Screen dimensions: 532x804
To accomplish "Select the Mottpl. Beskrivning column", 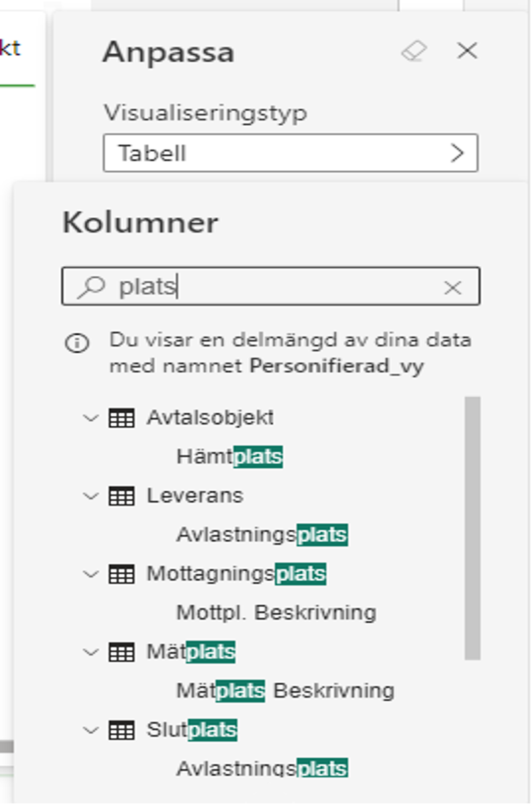I will coord(277,613).
